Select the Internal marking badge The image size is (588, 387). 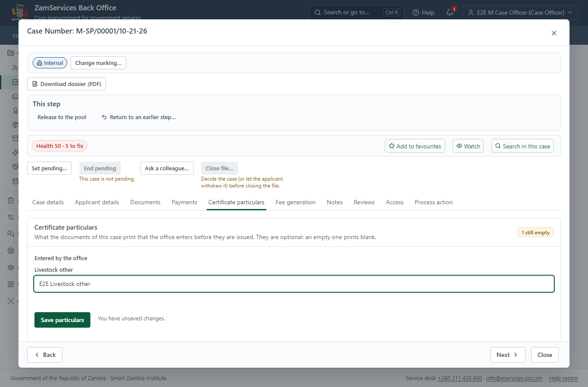[x=50, y=63]
